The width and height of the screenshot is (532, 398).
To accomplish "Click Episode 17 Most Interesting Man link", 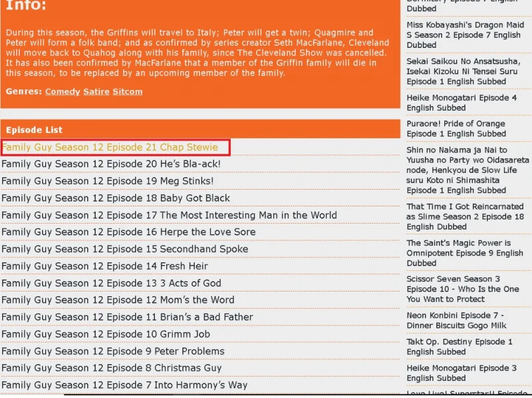I will [170, 215].
